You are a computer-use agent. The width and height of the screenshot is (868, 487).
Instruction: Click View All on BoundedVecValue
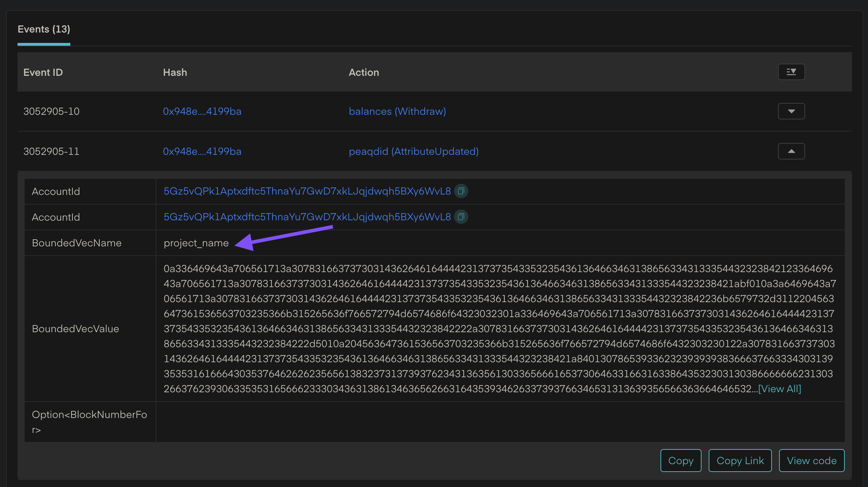click(779, 389)
